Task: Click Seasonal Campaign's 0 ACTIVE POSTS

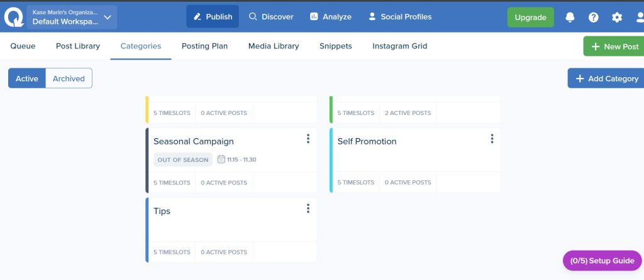Action: 224,183
